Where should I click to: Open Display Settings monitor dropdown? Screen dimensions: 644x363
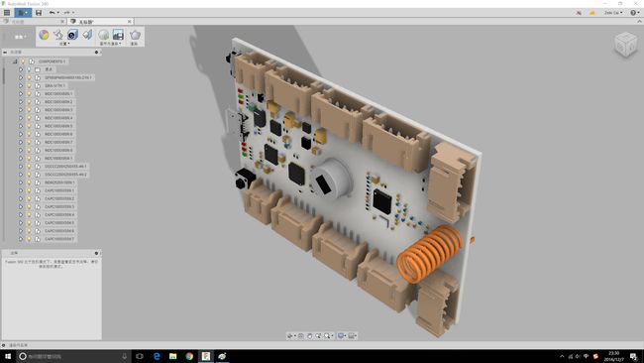(x=341, y=336)
